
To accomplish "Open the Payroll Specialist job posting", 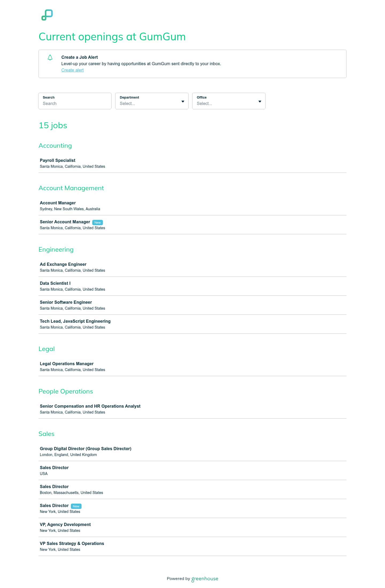I will tap(192, 163).
